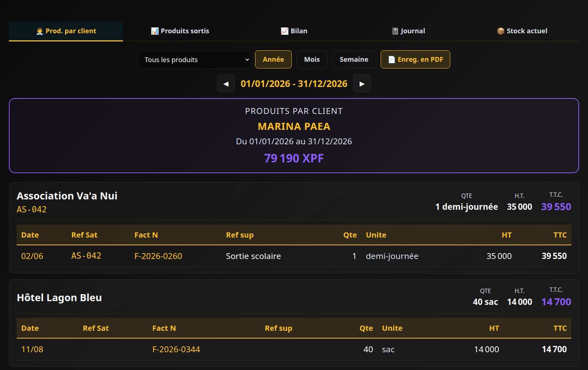
Task: Go to the previous period with left arrow
Action: pos(226,84)
